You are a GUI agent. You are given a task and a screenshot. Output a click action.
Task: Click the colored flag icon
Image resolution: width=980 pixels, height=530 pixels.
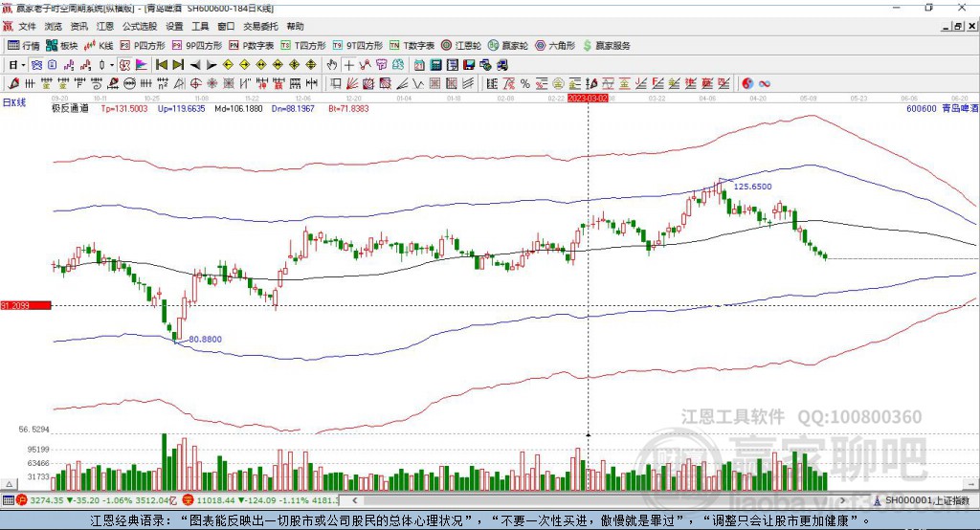pyautogui.click(x=142, y=65)
